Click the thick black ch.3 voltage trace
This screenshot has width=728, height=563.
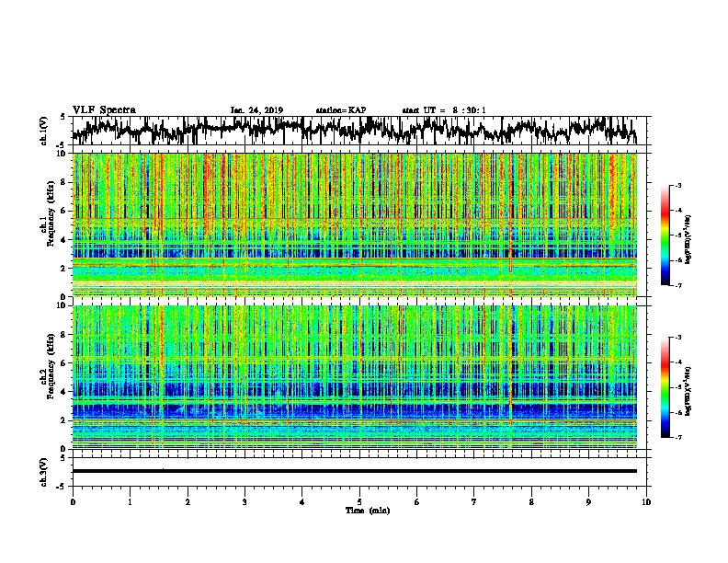pos(355,471)
